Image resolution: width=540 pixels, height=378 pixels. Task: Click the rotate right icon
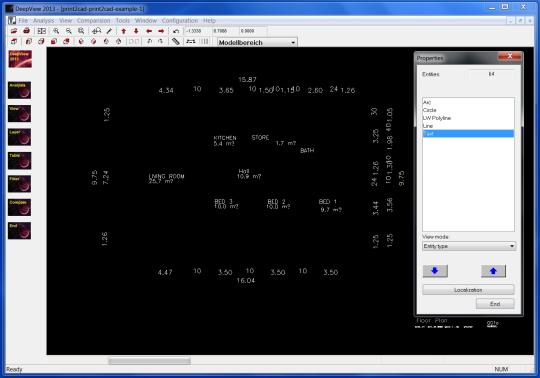tap(160, 42)
